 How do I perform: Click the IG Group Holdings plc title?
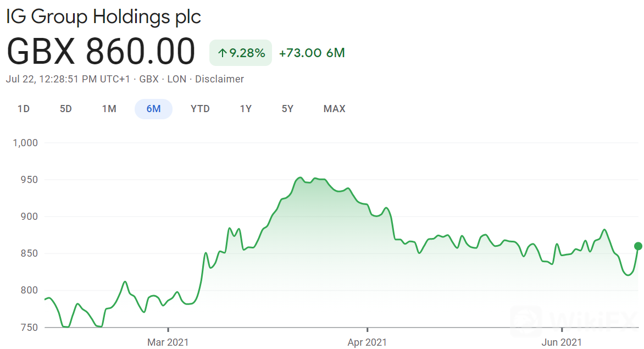coord(104,16)
